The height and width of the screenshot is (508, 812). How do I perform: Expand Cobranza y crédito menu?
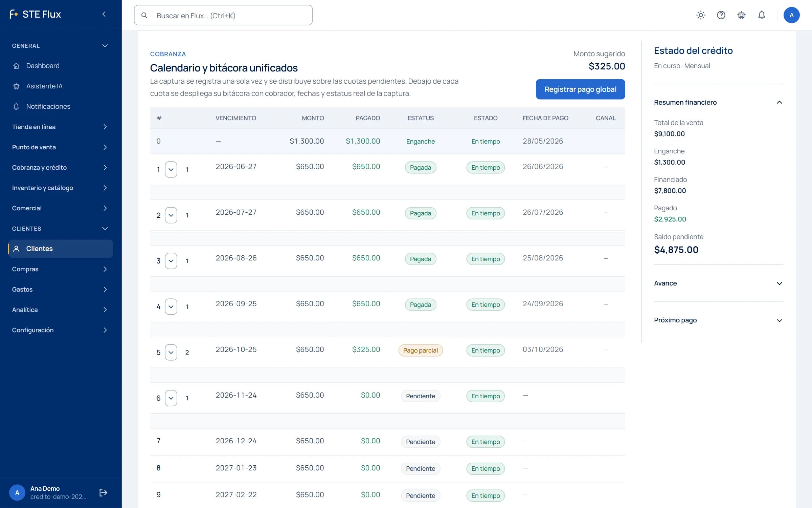[x=61, y=167]
